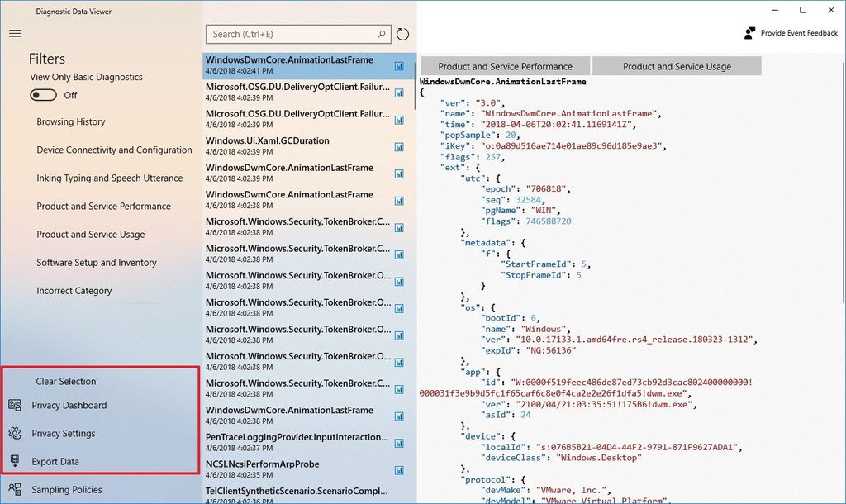This screenshot has width=846, height=504.
Task: Switch to the Product and Service Usage tab
Action: click(x=677, y=65)
